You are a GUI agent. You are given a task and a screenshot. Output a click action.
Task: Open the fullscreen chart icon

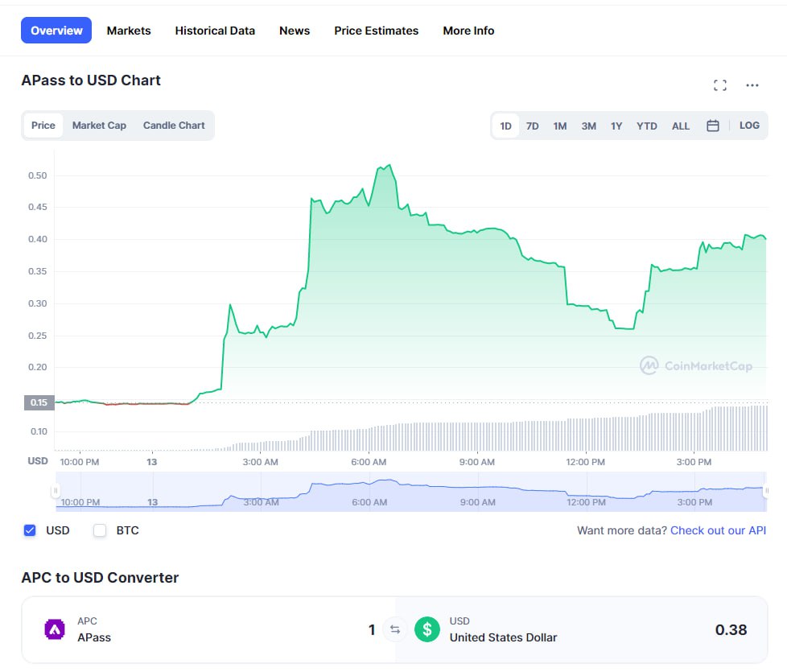[x=719, y=85]
